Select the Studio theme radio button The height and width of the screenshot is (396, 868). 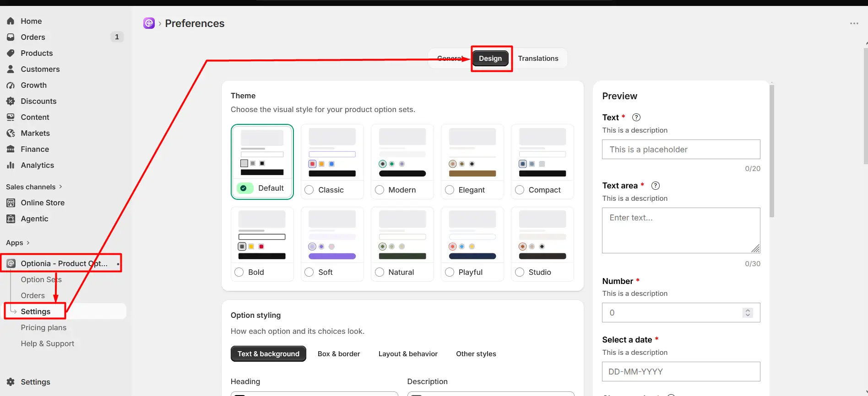[x=520, y=272]
